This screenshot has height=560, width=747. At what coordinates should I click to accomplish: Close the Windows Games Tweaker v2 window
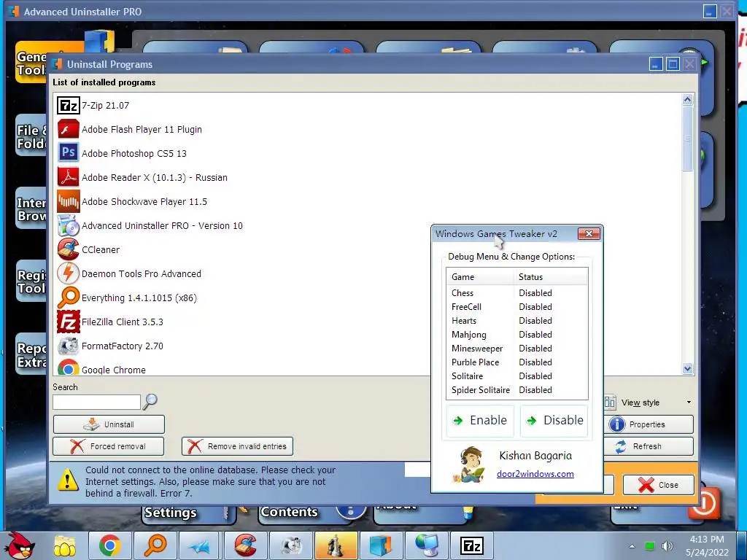589,233
